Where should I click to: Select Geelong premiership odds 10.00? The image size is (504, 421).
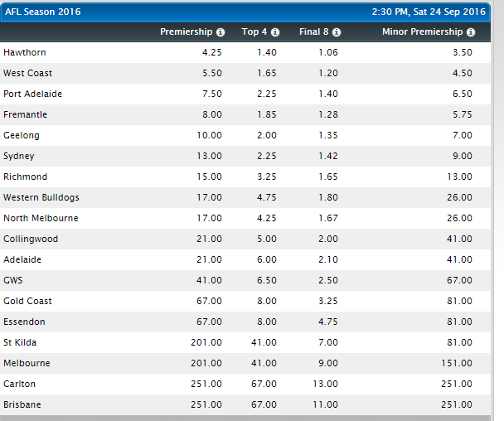pyautogui.click(x=208, y=135)
